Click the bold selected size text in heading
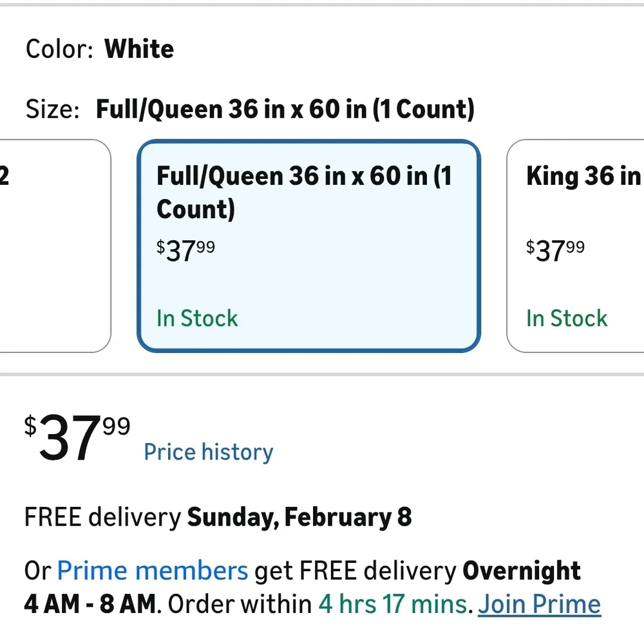Viewport: 644px width, 644px height. pyautogui.click(x=285, y=109)
